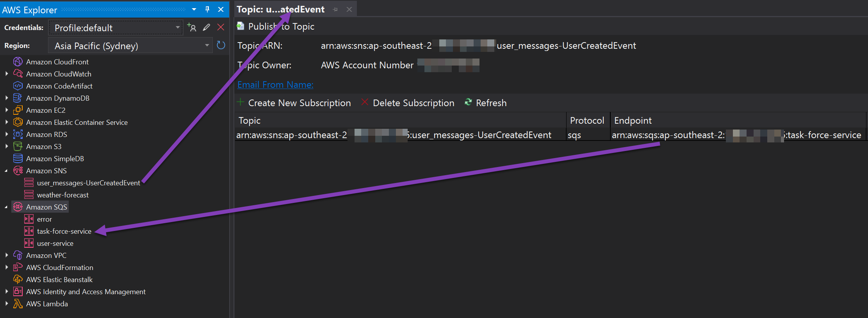
Task: Click the AWS CloudFormation service icon
Action: tap(18, 267)
